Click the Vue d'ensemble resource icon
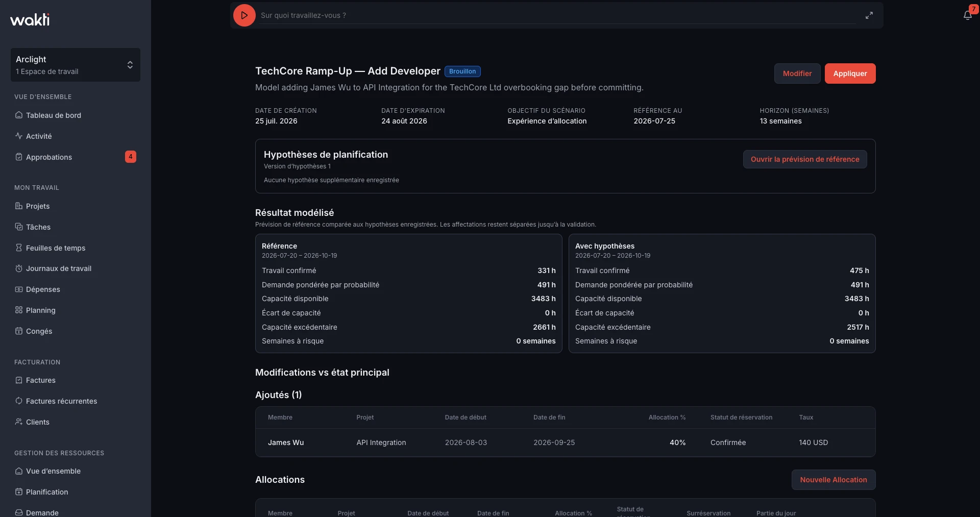This screenshot has width=980, height=517. pyautogui.click(x=19, y=471)
